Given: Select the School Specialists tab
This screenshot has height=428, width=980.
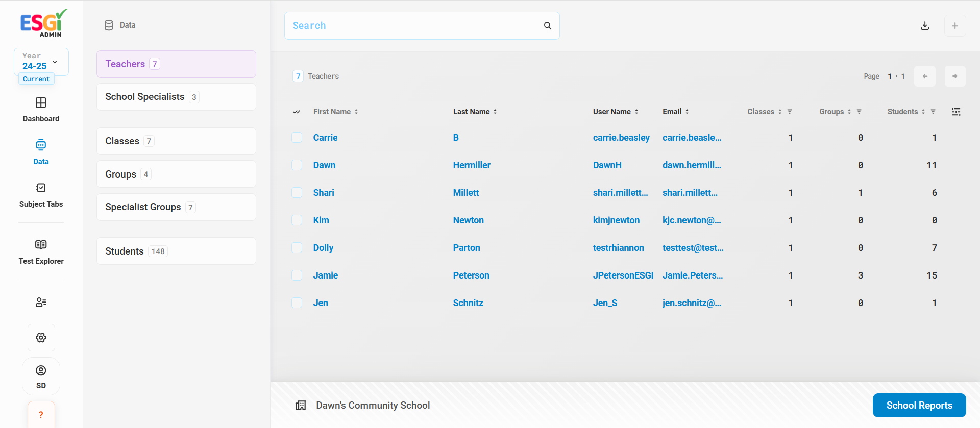Looking at the screenshot, I should tap(176, 97).
